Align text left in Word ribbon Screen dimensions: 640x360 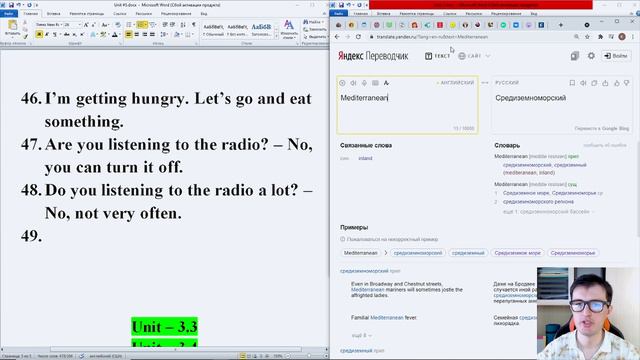coord(129,35)
